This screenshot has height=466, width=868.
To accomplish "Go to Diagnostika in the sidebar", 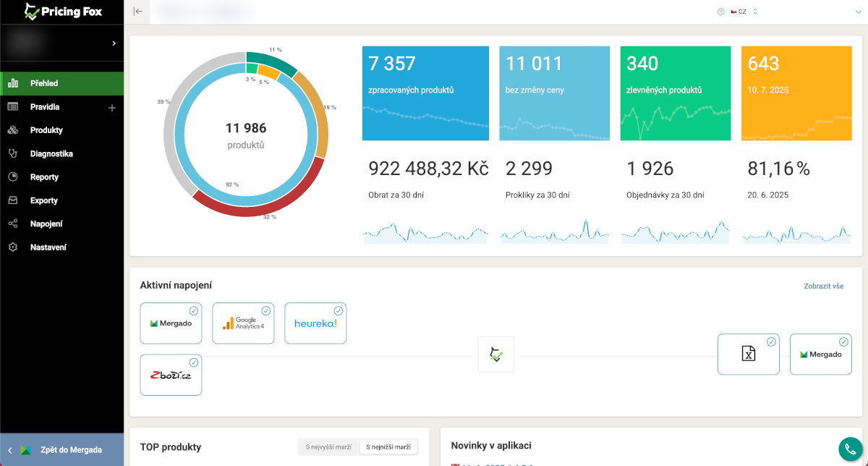I will coord(51,153).
